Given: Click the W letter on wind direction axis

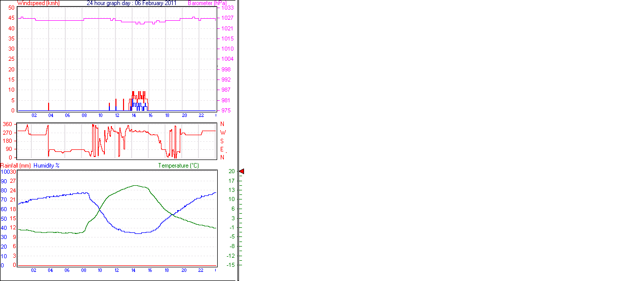Looking at the screenshot, I should (x=222, y=133).
